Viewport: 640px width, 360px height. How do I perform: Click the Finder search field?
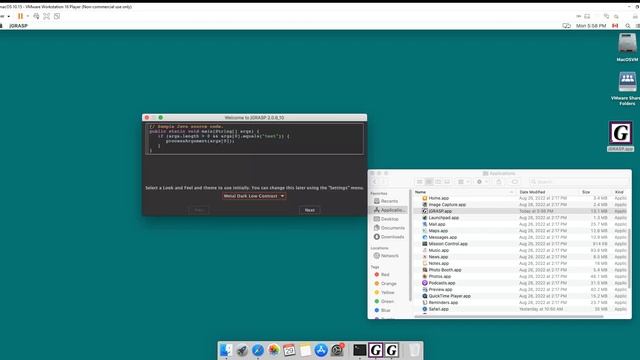578,182
